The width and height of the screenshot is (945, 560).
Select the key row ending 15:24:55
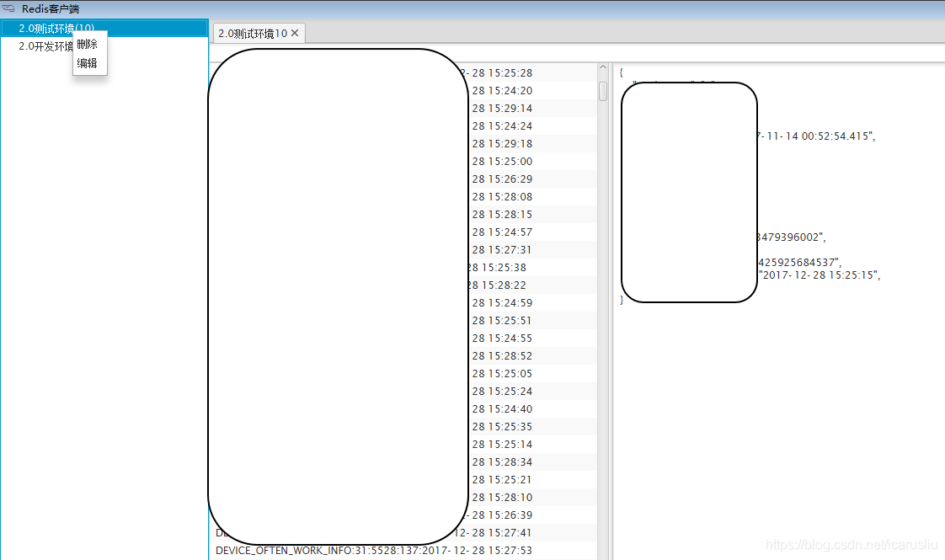pyautogui.click(x=403, y=339)
